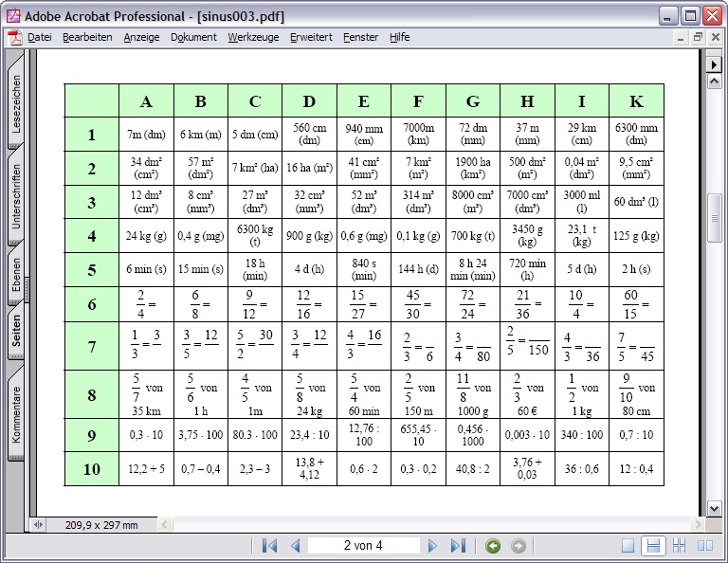The width and height of the screenshot is (728, 563).
Task: Open the Erweitert menu
Action: pyautogui.click(x=311, y=37)
